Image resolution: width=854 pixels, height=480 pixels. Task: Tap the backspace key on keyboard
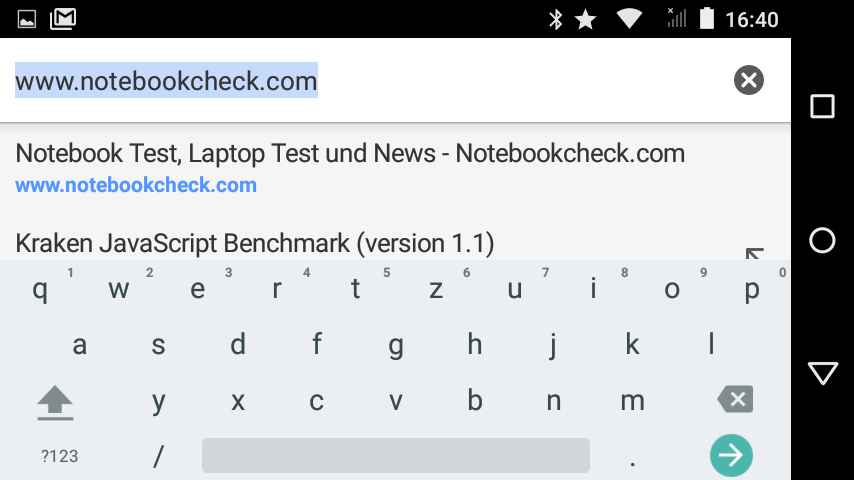click(x=736, y=399)
